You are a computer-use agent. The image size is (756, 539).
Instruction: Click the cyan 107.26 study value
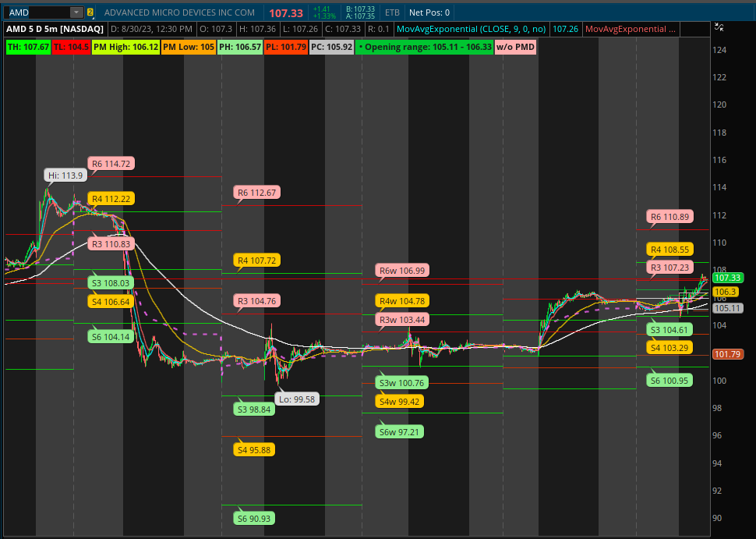(565, 29)
